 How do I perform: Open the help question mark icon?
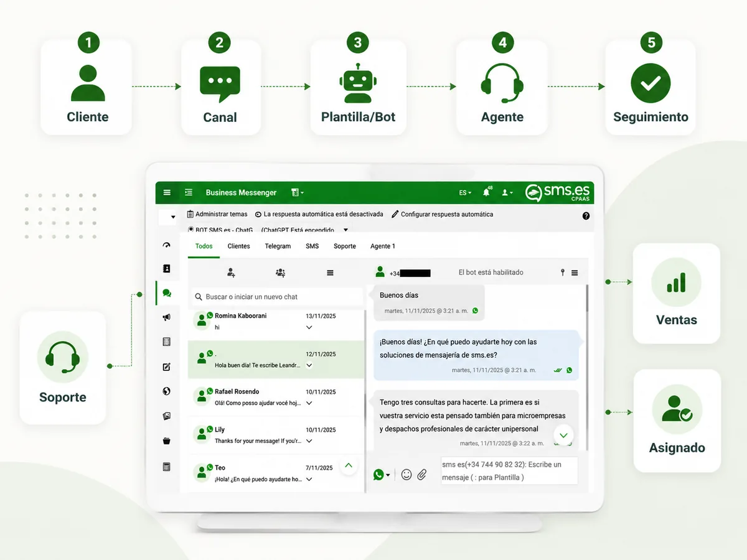[586, 216]
